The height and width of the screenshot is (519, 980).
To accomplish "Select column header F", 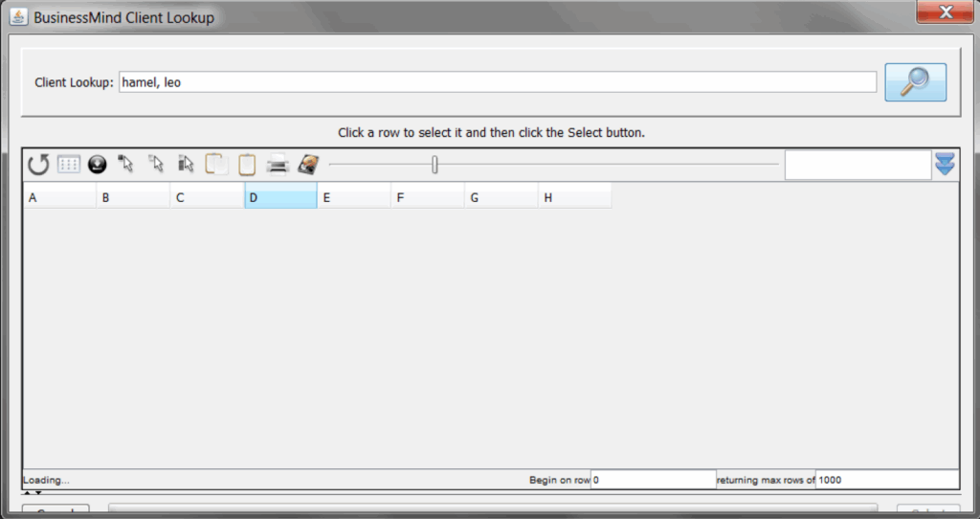I will (x=428, y=197).
